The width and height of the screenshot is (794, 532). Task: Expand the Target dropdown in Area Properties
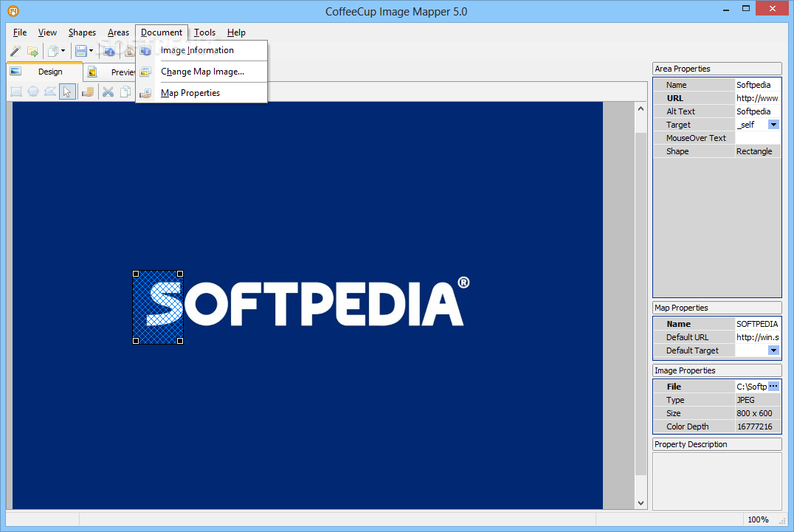[x=773, y=125]
